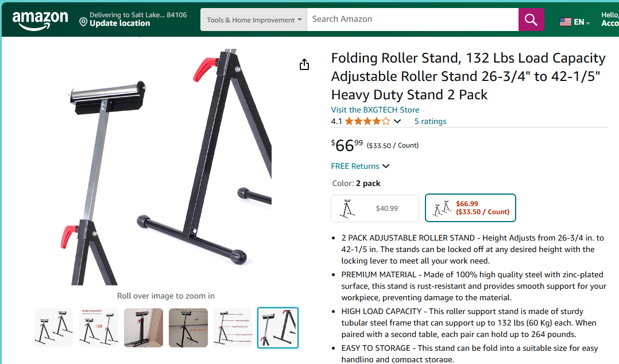
Task: Click the US flag language icon
Action: 565,22
